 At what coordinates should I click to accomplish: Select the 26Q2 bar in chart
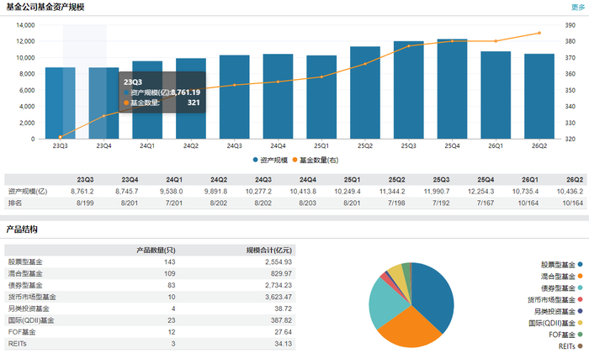pyautogui.click(x=539, y=97)
